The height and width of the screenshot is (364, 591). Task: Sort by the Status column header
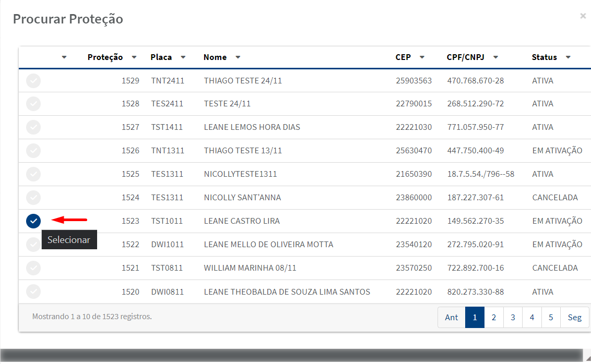544,57
